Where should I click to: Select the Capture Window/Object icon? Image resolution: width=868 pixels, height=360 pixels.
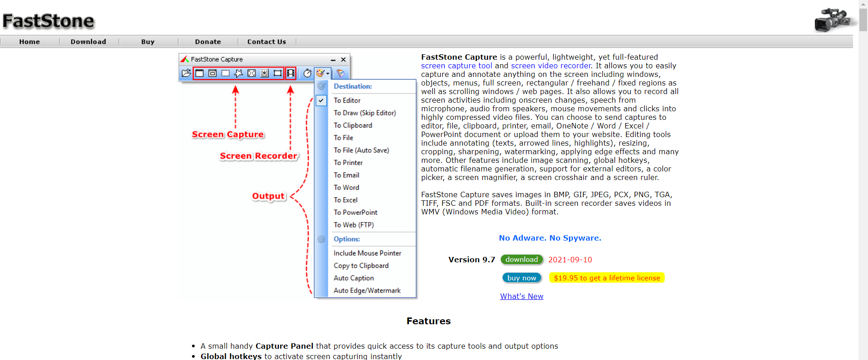click(x=212, y=73)
